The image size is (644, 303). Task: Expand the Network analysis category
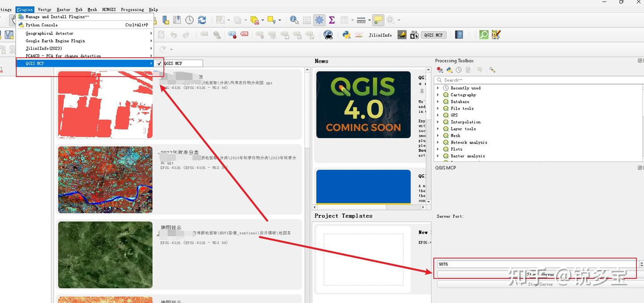click(438, 142)
